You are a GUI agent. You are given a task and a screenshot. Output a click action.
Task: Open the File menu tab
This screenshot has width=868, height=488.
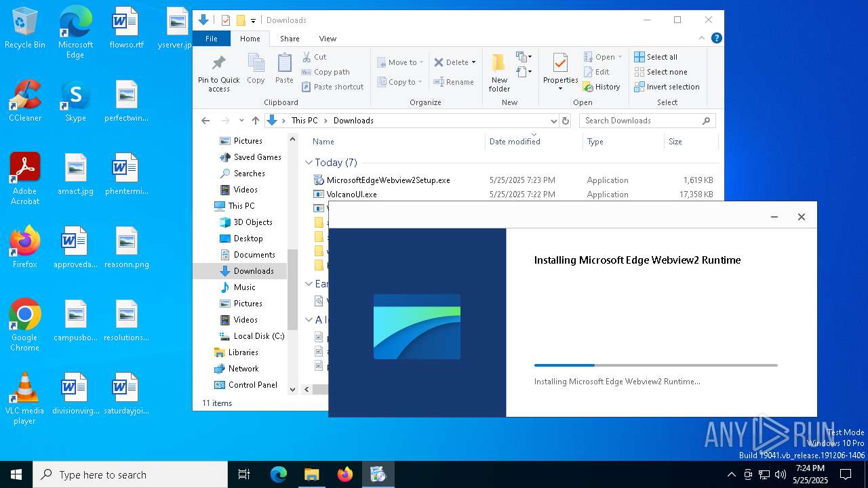click(212, 39)
